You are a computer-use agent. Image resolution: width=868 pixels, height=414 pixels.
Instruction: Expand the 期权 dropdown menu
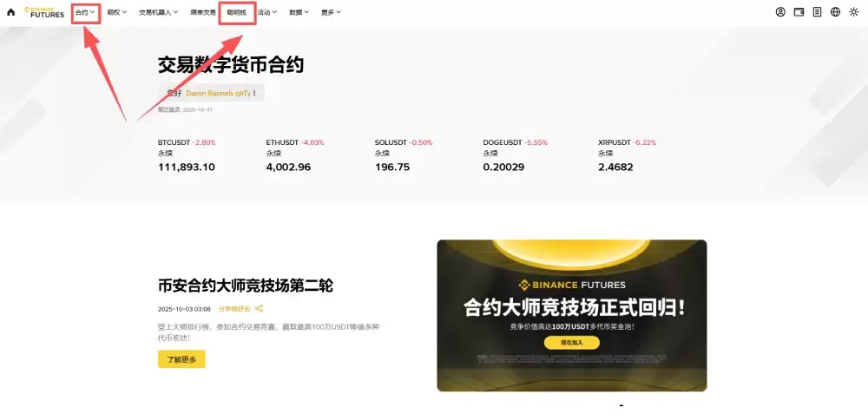116,12
